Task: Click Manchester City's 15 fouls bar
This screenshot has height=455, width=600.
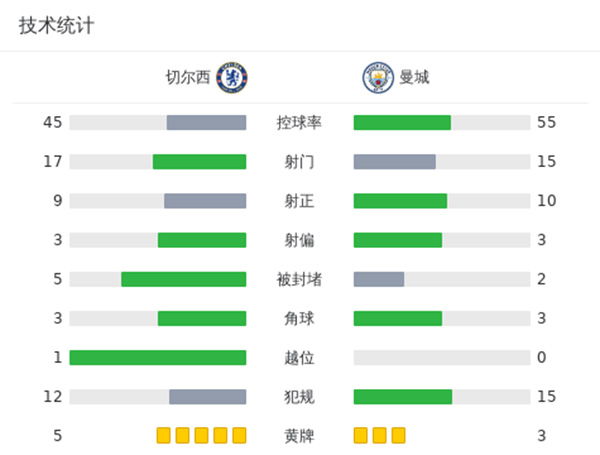Action: (403, 396)
